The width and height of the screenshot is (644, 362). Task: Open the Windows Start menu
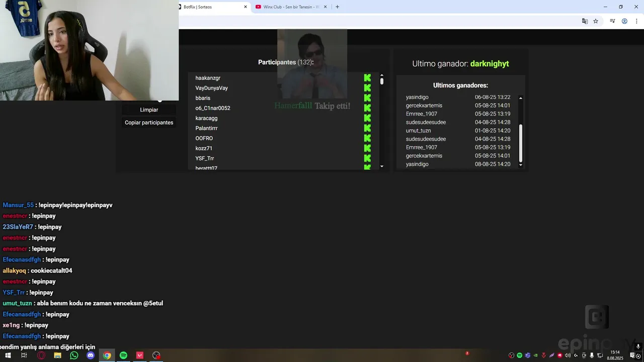pyautogui.click(x=8, y=355)
